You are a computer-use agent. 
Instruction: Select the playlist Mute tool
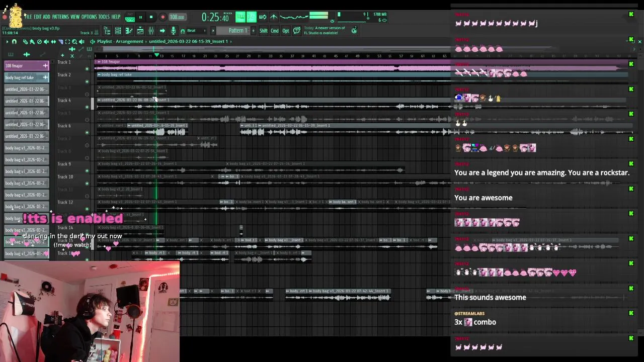pos(46,42)
